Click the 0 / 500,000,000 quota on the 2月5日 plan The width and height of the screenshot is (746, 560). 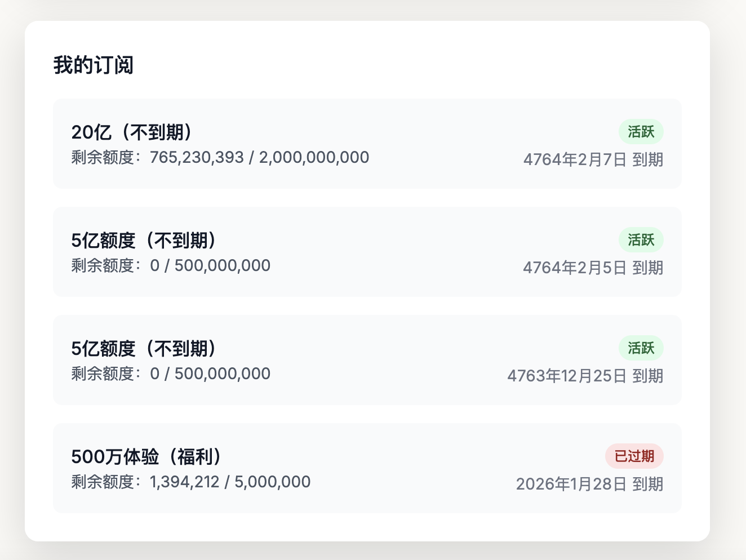(210, 265)
